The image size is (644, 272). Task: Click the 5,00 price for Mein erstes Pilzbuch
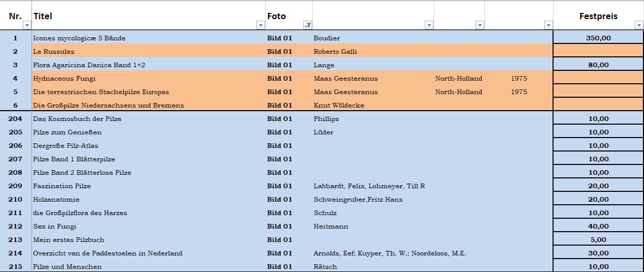click(x=598, y=240)
